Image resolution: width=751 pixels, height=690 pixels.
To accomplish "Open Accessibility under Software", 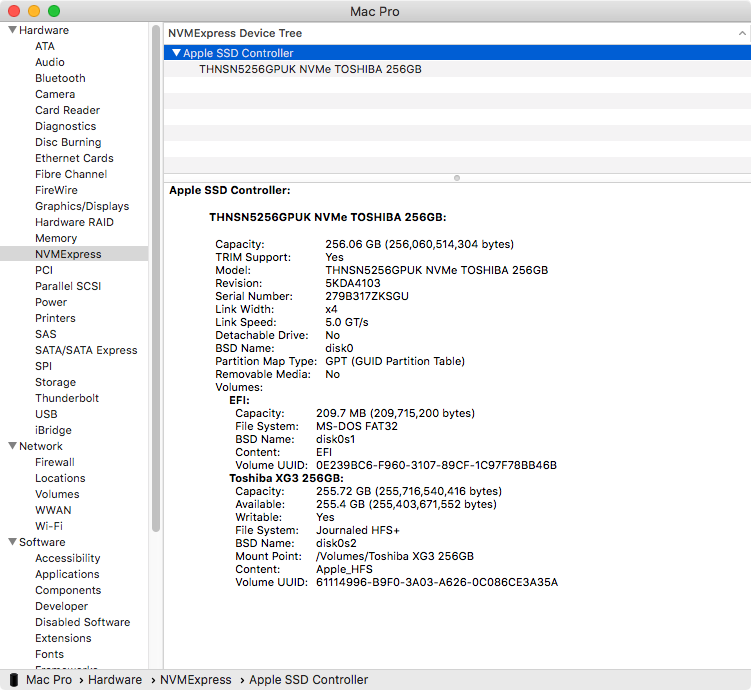I will (68, 558).
